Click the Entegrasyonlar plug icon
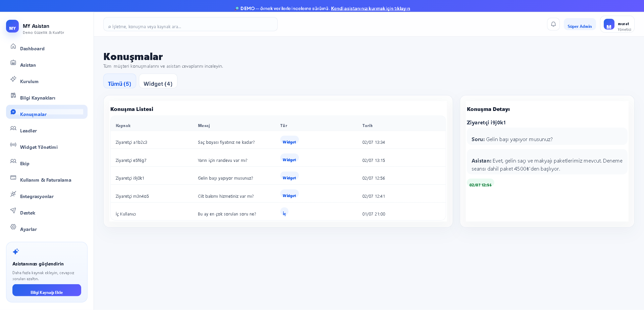 tap(13, 194)
